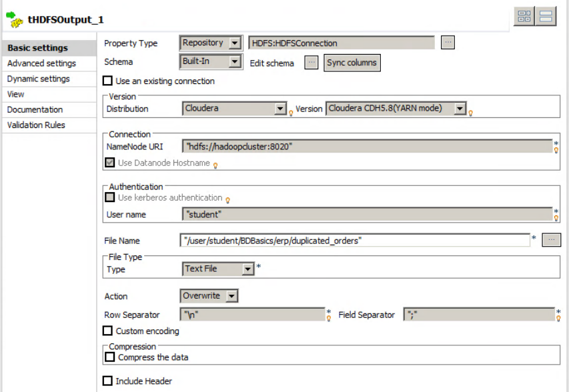Enable Include Header checkbox
This screenshot has width=569, height=392.
[x=107, y=381]
